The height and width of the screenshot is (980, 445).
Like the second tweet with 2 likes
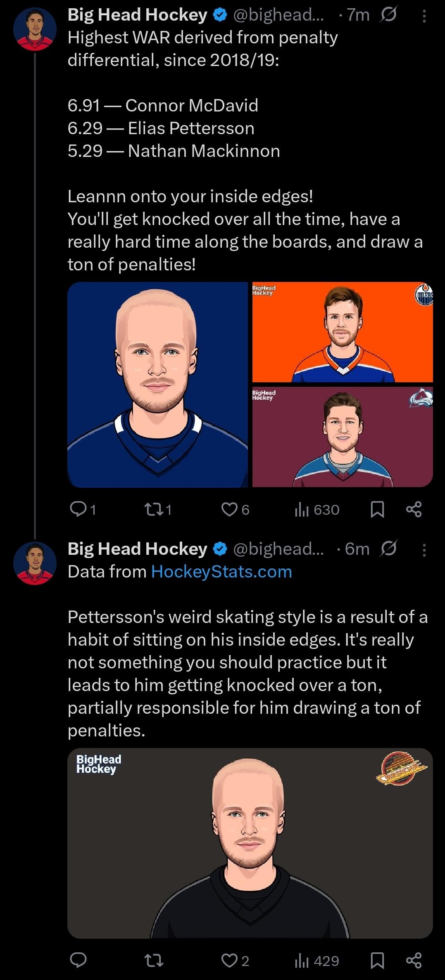[x=229, y=961]
